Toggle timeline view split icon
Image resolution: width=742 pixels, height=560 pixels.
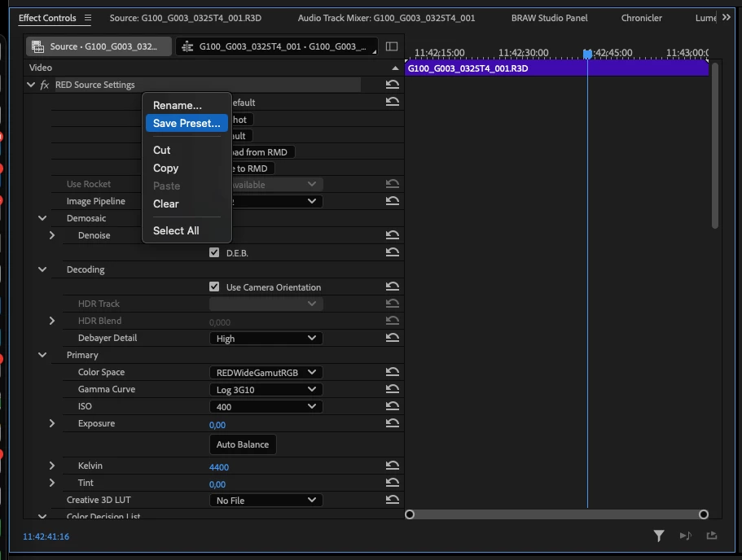click(392, 46)
